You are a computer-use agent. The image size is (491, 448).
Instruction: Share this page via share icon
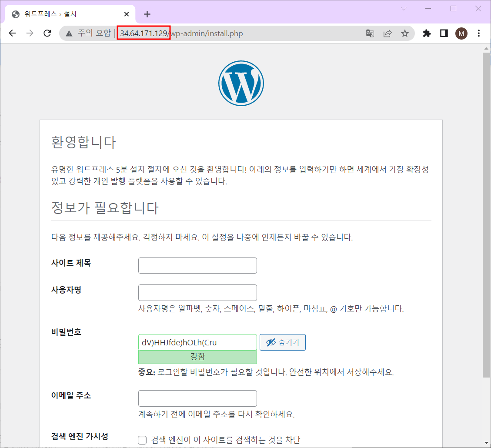pyautogui.click(x=387, y=33)
